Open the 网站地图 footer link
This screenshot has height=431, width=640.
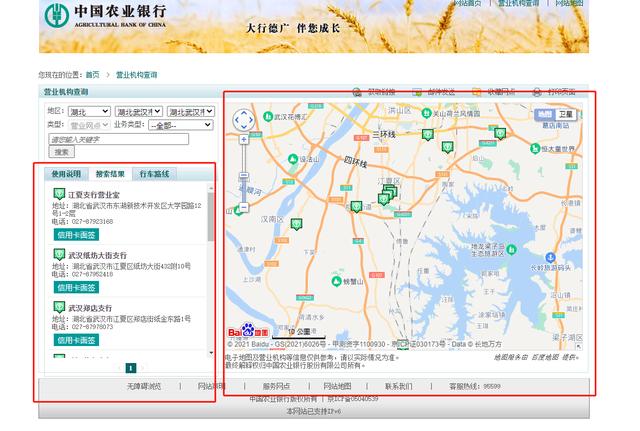337,386
